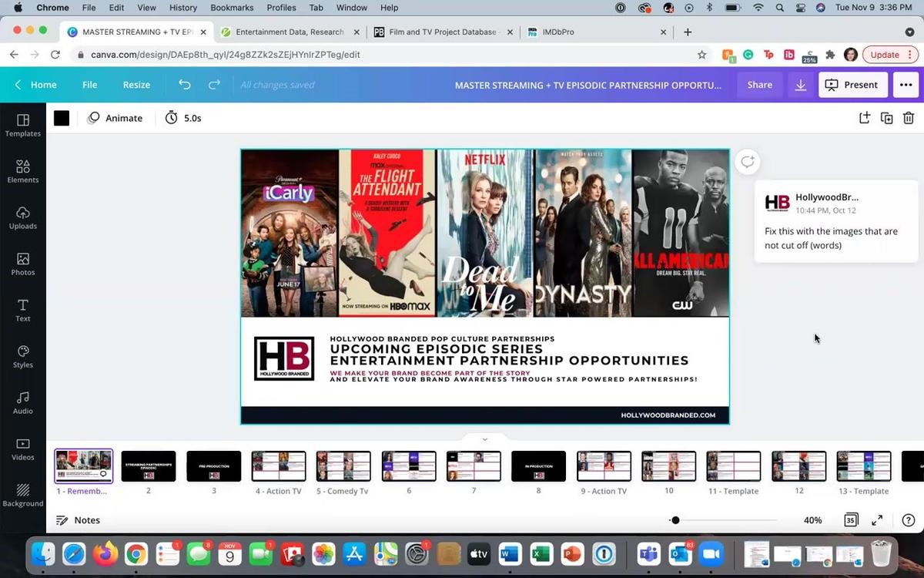Open the slide timing 5.0s control
The image size is (924, 578).
click(183, 118)
